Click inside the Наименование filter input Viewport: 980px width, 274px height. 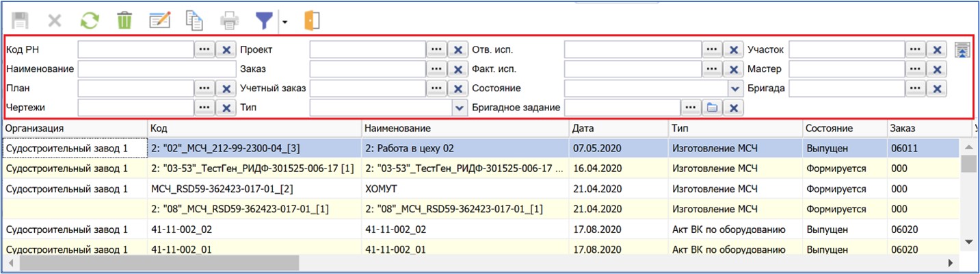[x=156, y=69]
